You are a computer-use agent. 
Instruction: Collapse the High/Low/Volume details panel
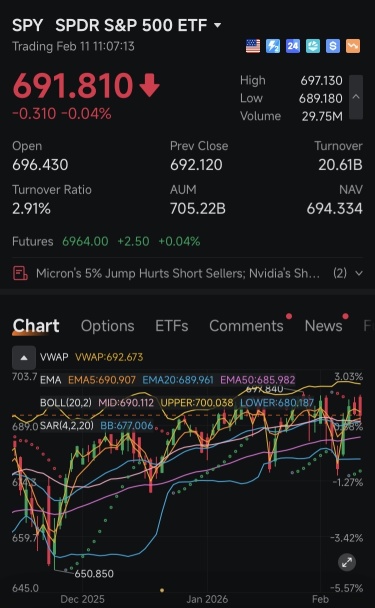pos(356,97)
